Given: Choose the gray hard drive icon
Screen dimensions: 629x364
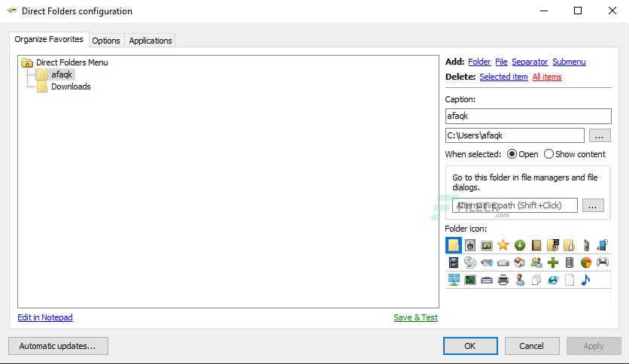Looking at the screenshot, I should tap(503, 263).
